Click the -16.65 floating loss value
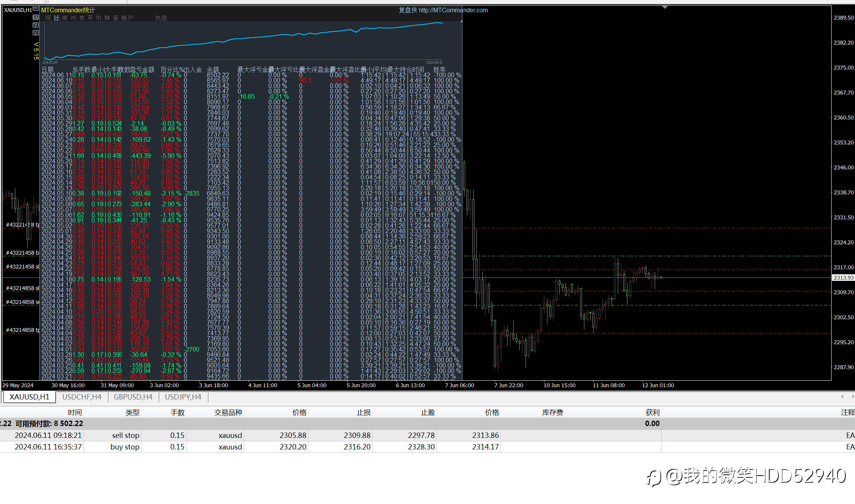855x504 pixels. 246,97
